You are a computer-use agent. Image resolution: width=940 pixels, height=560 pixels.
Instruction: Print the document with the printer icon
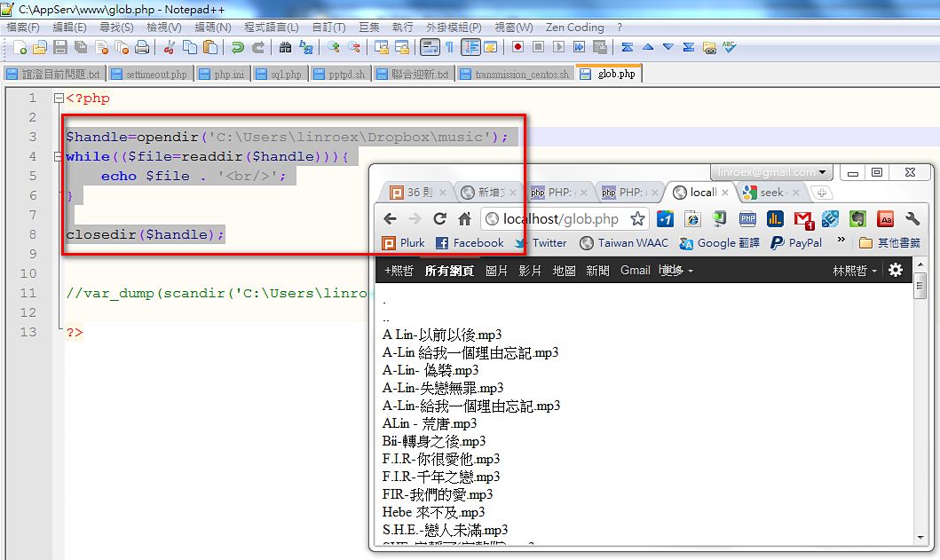pyautogui.click(x=142, y=47)
